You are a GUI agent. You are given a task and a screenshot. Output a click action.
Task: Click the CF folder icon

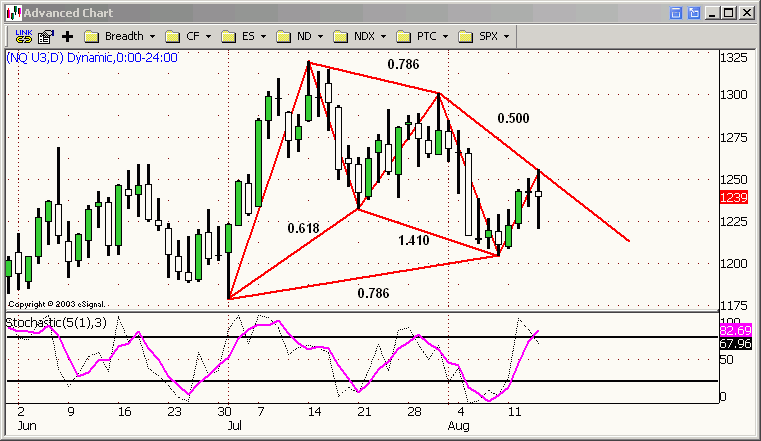point(172,37)
